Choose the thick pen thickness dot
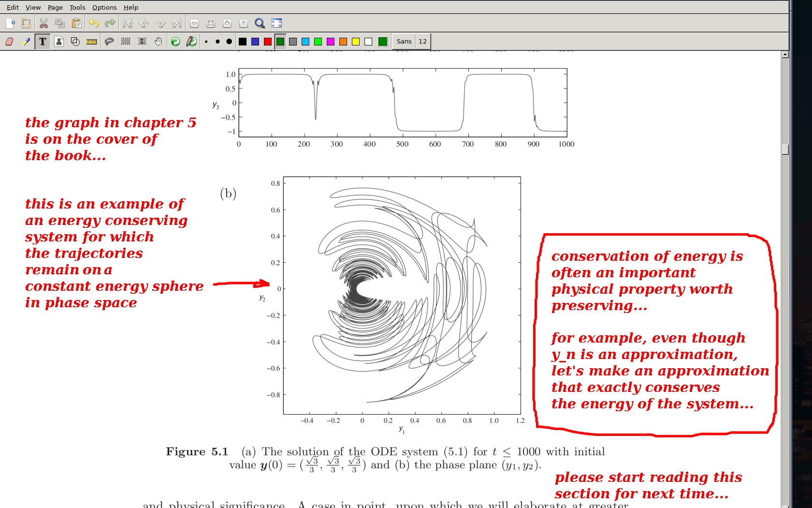The height and width of the screenshot is (508, 812). (229, 42)
